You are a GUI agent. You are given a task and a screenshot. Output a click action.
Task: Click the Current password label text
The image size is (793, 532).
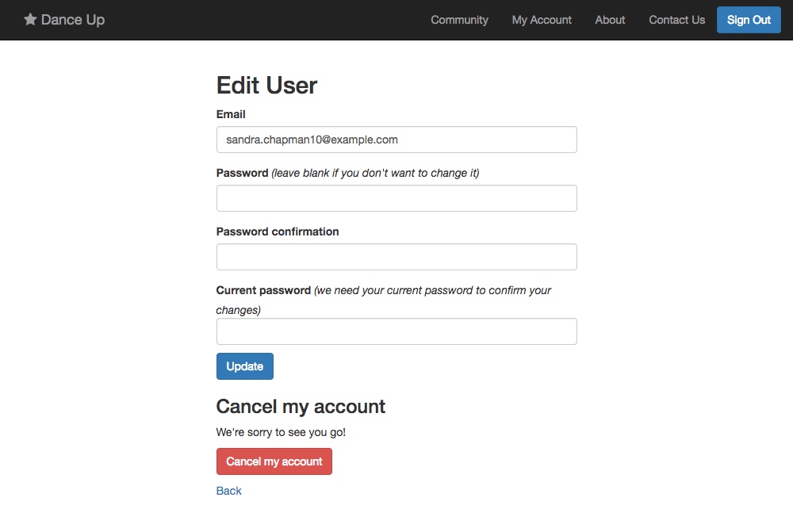262,289
